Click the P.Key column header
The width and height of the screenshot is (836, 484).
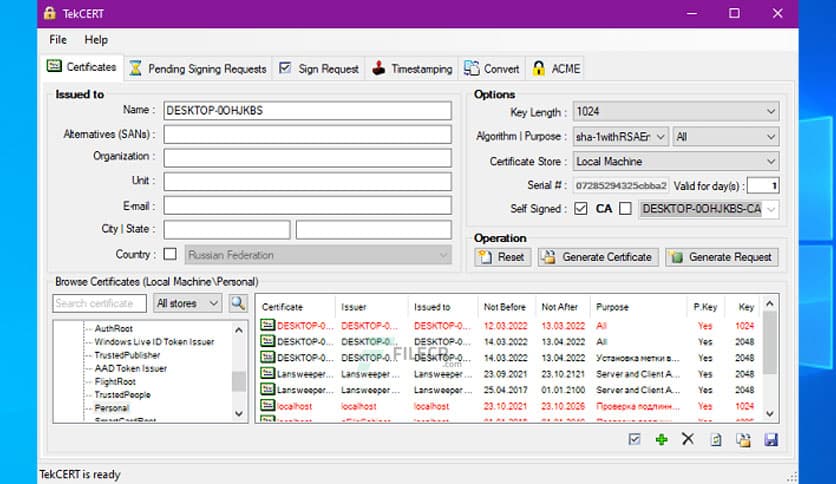[x=705, y=307]
